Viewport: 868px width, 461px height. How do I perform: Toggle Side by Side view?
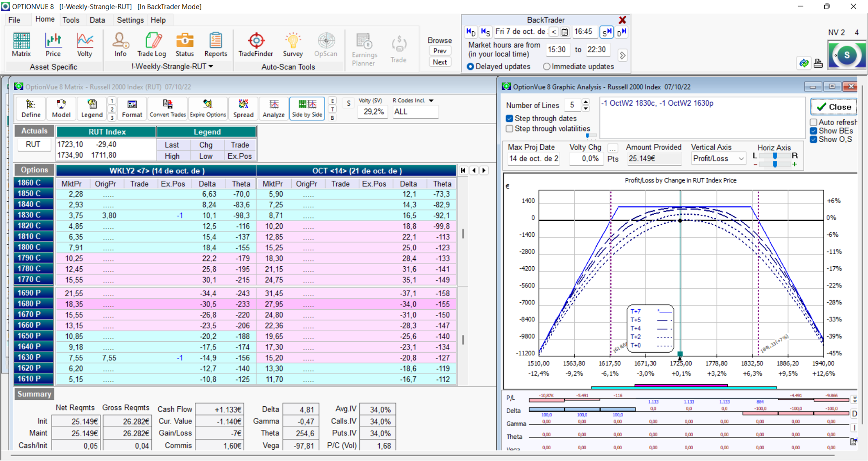pyautogui.click(x=307, y=108)
